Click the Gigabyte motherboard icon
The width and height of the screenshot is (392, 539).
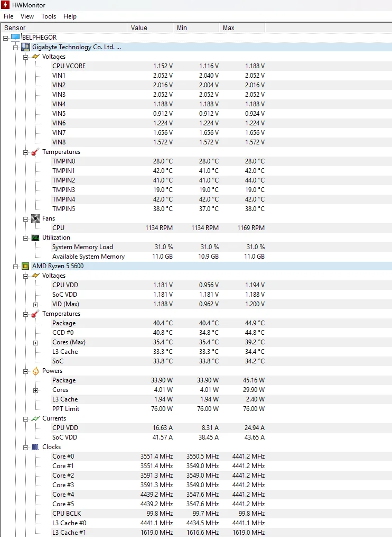click(x=25, y=47)
